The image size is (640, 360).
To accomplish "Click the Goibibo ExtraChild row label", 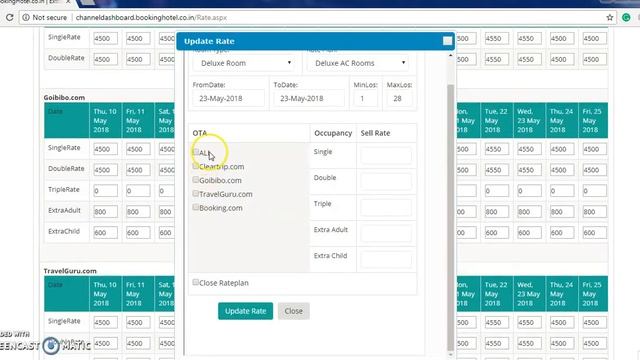I will click(x=64, y=231).
